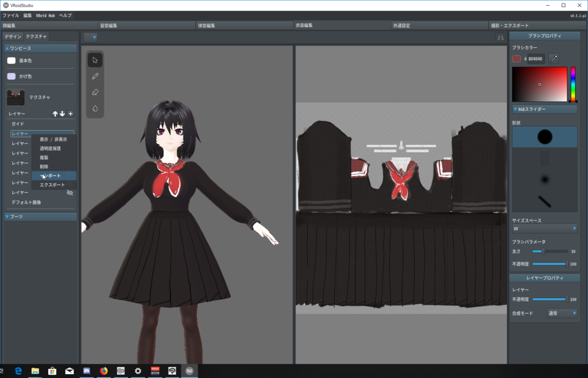This screenshot has width=588, height=378.
Task: Switch to the テクスチャ tab
Action: pos(36,36)
